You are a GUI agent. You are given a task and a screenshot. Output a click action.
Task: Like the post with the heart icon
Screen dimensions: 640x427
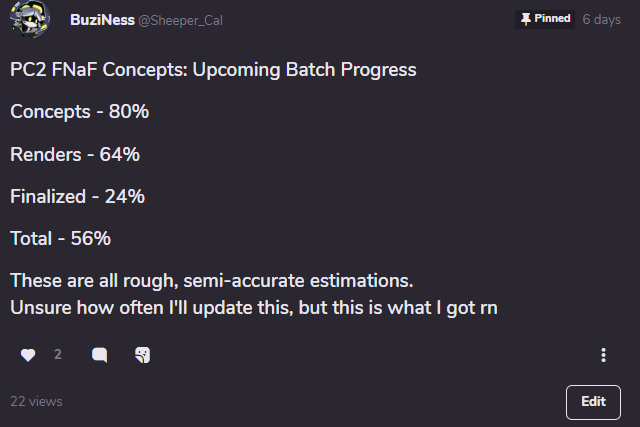click(x=28, y=355)
